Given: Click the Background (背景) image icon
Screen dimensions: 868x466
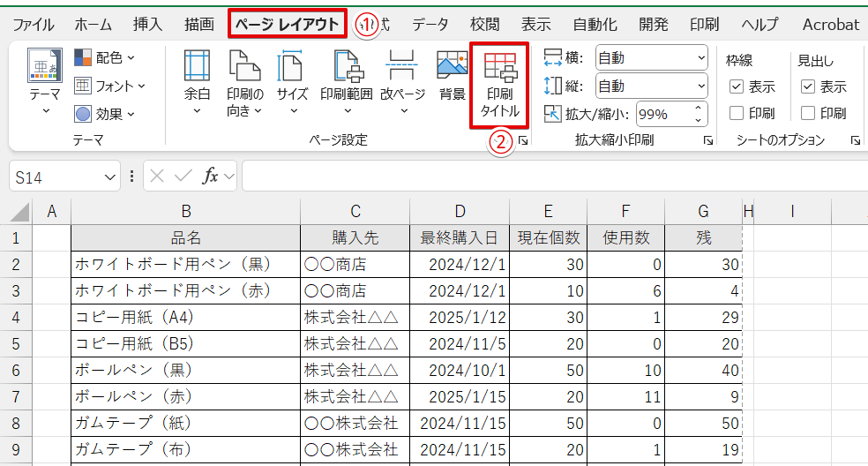Looking at the screenshot, I should pyautogui.click(x=453, y=66).
